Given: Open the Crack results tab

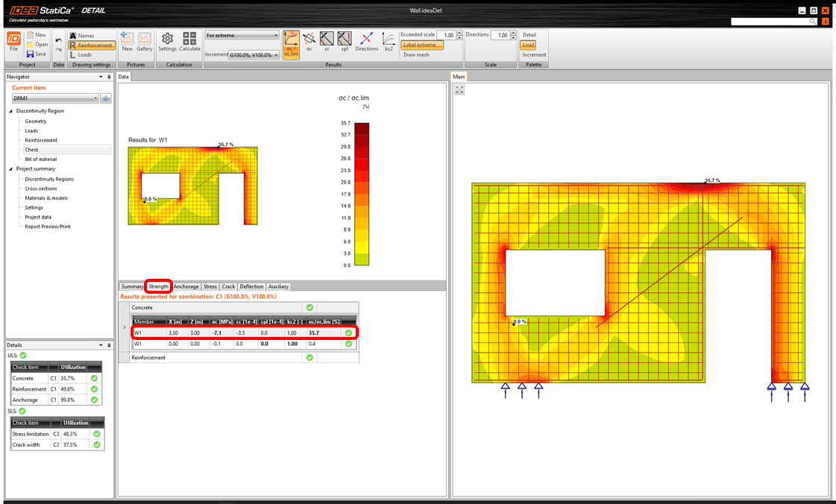Looking at the screenshot, I should 228,286.
